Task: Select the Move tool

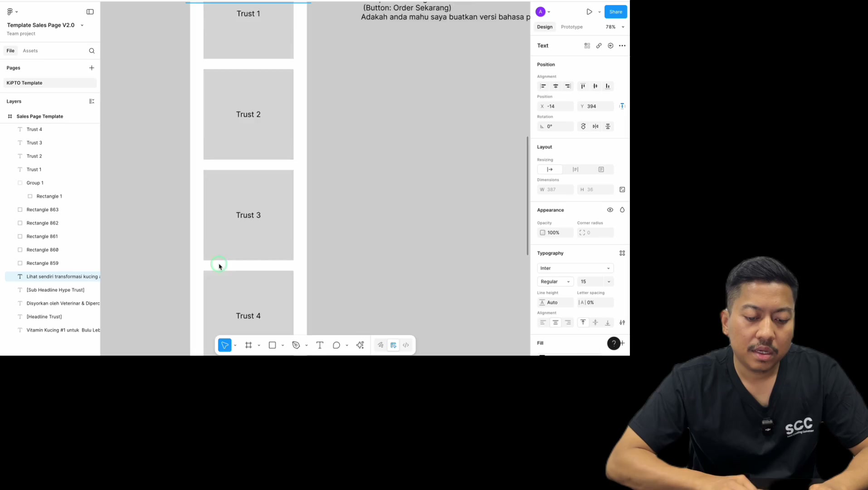Action: (225, 345)
